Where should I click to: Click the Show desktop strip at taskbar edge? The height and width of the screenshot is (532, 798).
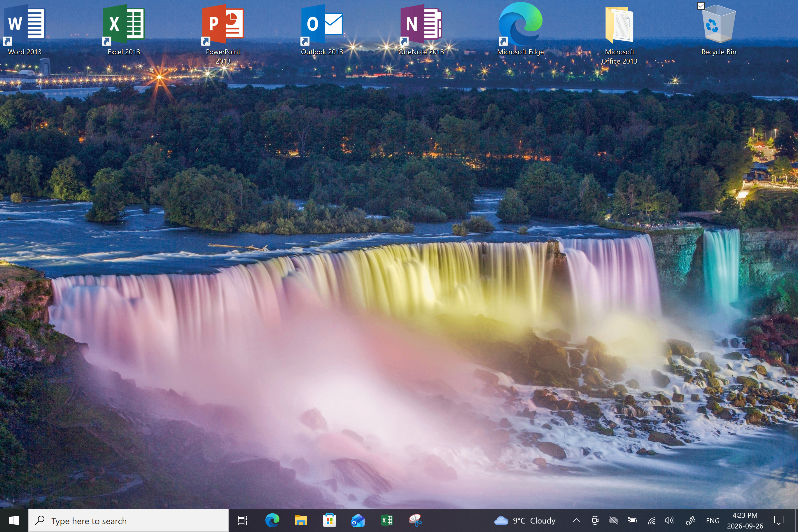[796, 520]
